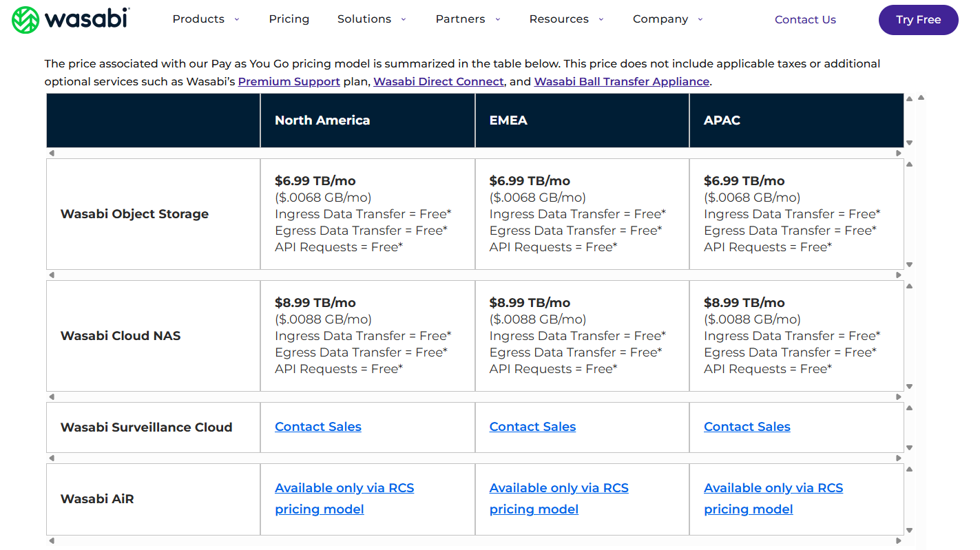Open the Premium Support link
Image resolution: width=980 pixels, height=550 pixels.
click(x=289, y=81)
